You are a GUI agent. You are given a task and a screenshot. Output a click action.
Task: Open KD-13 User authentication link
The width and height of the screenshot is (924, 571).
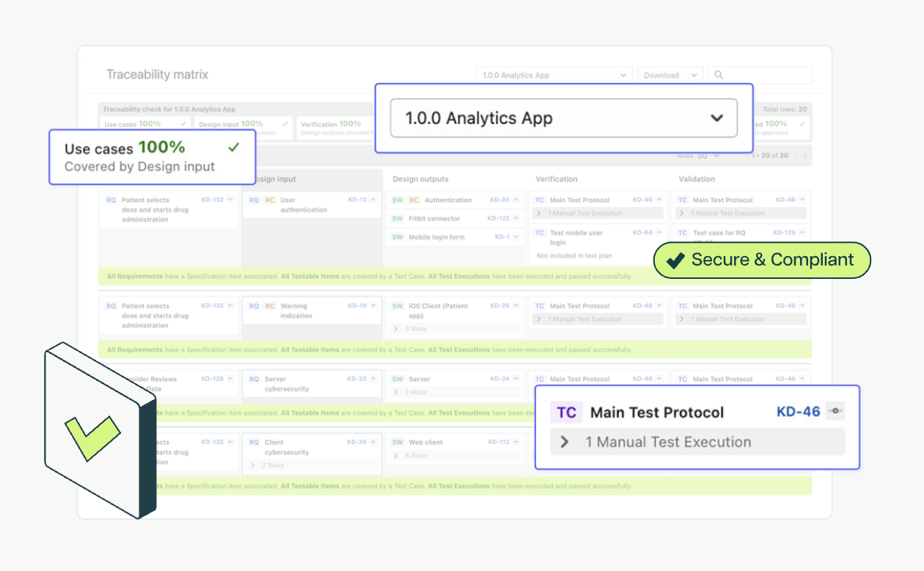tap(357, 200)
